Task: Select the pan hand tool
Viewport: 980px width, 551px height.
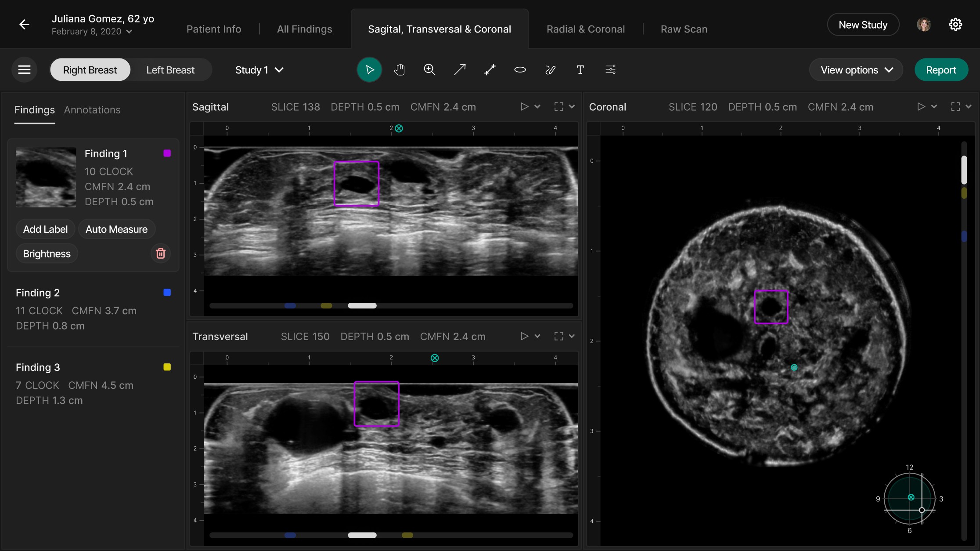Action: pyautogui.click(x=399, y=70)
